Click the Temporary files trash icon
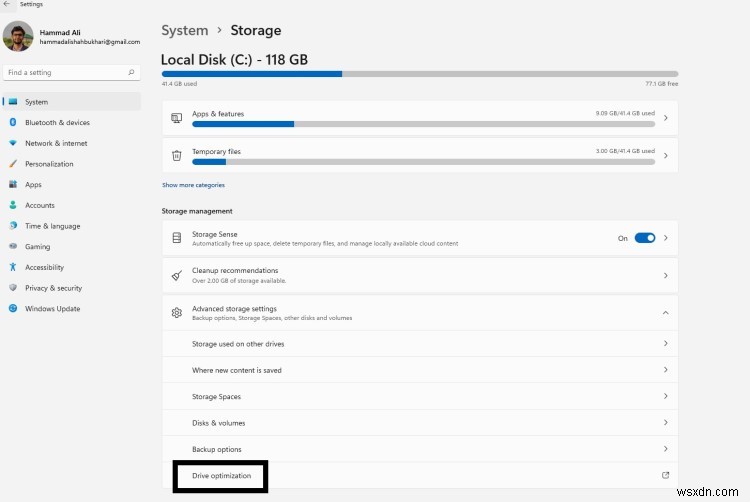This screenshot has width=750, height=502. tap(176, 155)
